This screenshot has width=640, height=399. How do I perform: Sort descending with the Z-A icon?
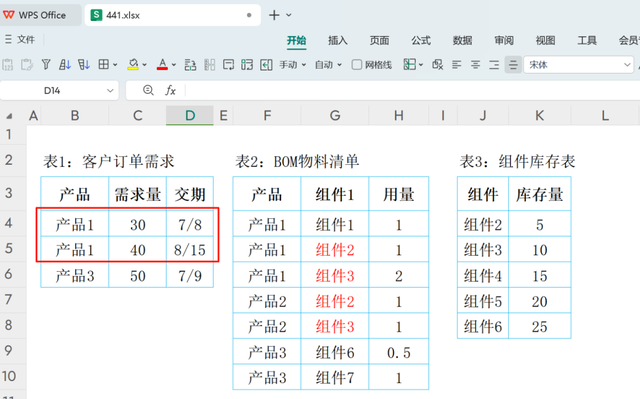84,64
